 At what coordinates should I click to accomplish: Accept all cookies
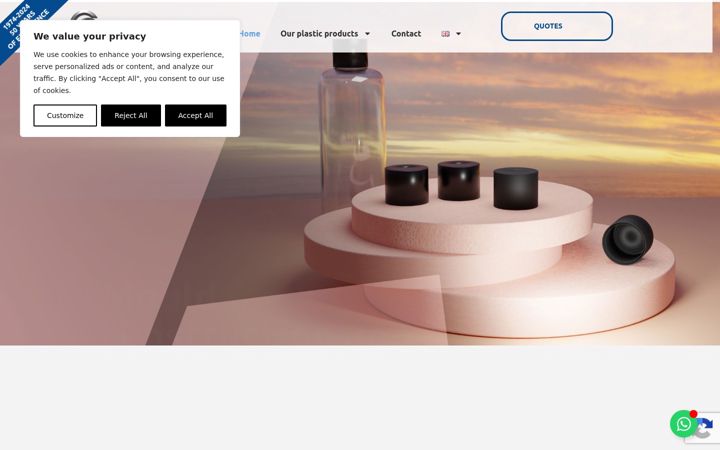click(x=196, y=115)
